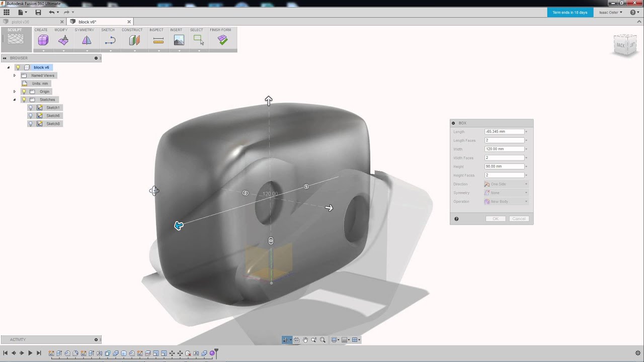Viewport: 644px width, 362px height.
Task: Click the Save disk icon
Action: click(x=38, y=12)
